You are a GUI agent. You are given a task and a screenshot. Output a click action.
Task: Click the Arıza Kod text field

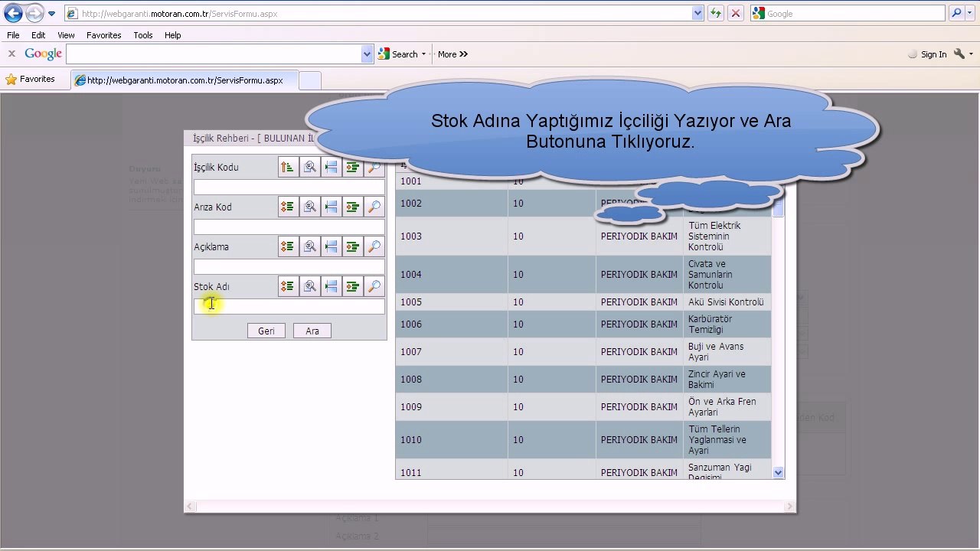(289, 226)
